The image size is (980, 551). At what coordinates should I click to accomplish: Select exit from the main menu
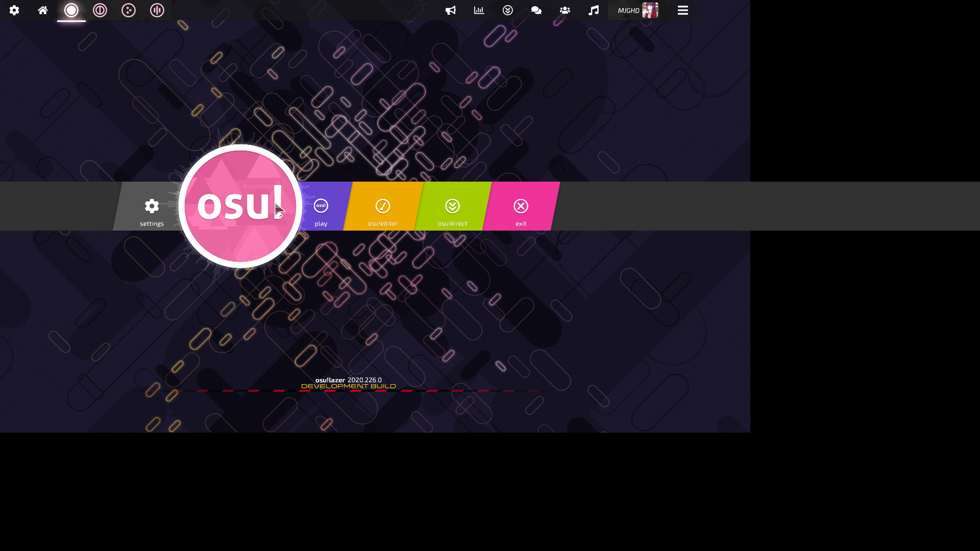[x=520, y=209]
